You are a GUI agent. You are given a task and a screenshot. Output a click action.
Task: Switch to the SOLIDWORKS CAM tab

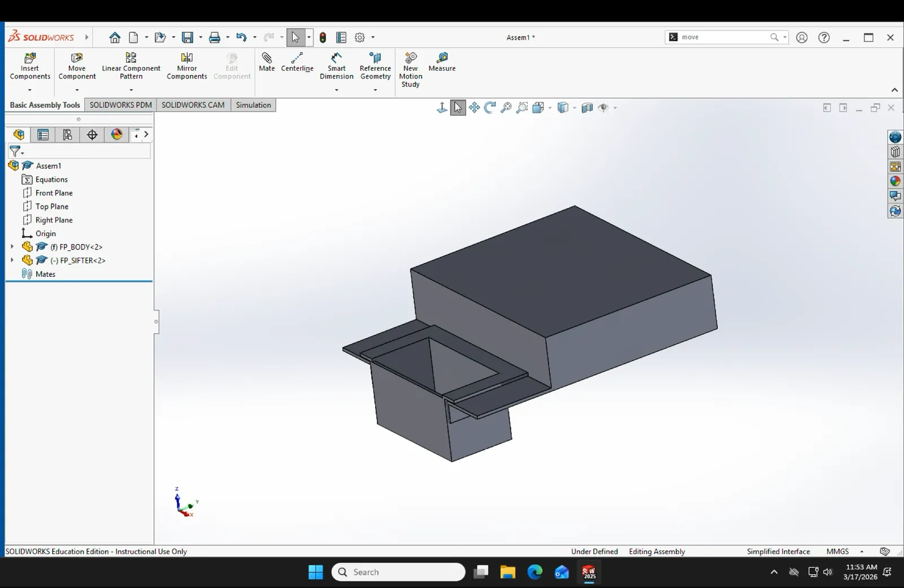coord(193,105)
